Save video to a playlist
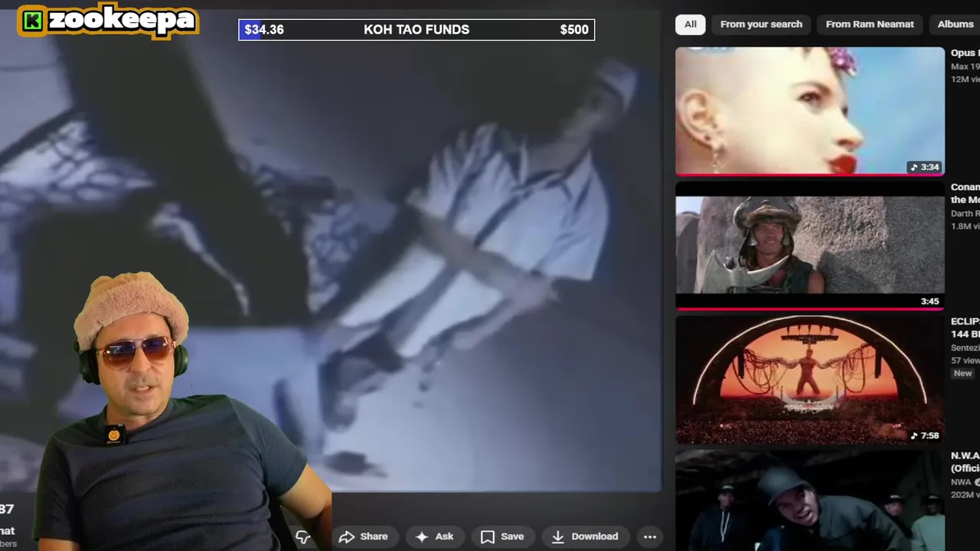Screen dimensions: 980x551 tap(502, 536)
